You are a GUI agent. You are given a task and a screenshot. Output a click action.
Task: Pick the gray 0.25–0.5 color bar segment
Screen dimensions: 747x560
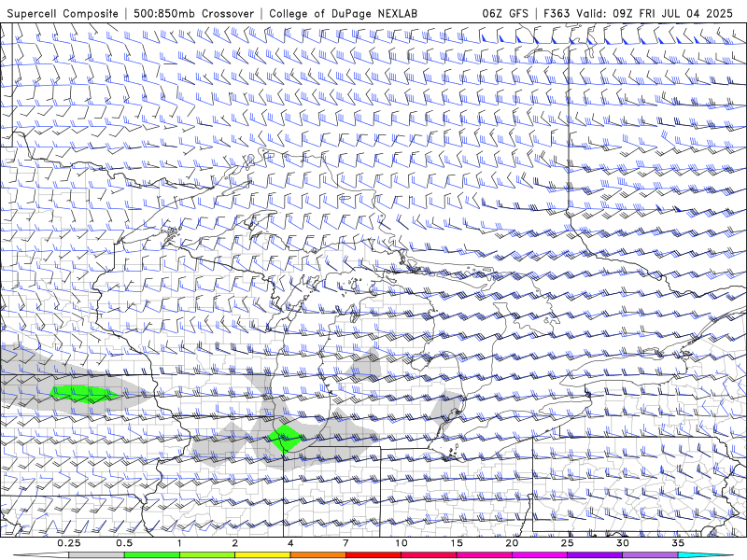96,555
